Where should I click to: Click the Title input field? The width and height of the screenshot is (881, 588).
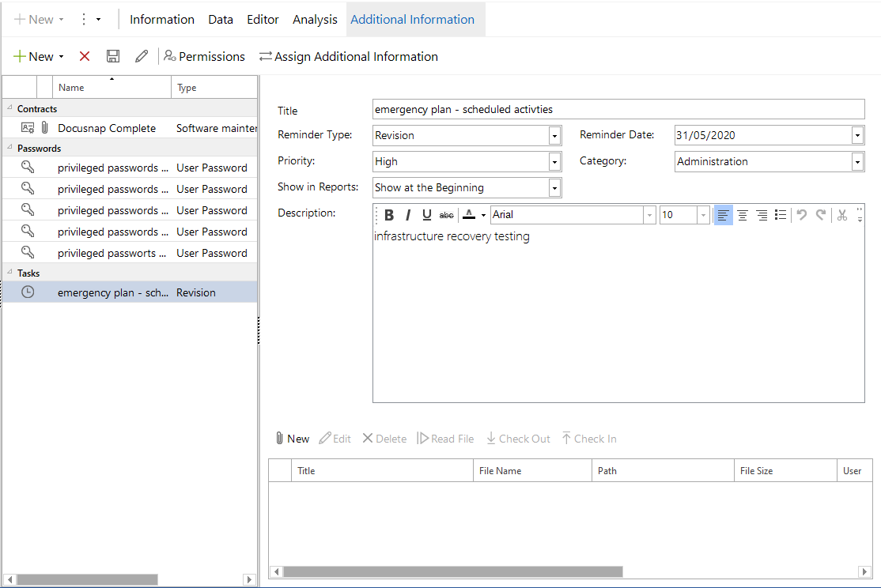618,110
